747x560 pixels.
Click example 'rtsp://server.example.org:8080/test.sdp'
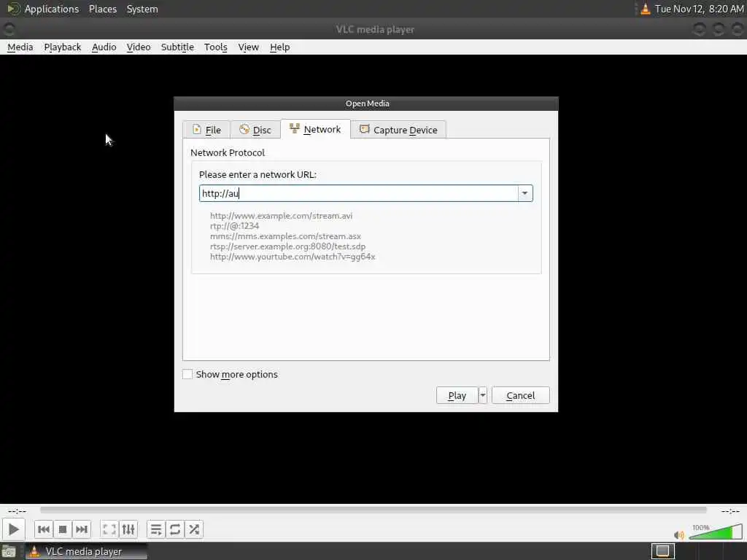(287, 246)
